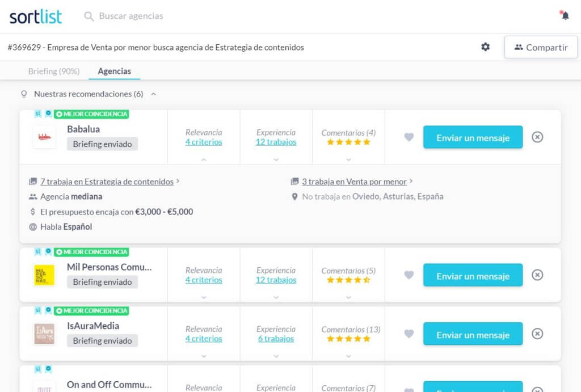Click Briefing enviado label under Mil Personas
Viewport: 581px width, 392px height.
tap(102, 282)
